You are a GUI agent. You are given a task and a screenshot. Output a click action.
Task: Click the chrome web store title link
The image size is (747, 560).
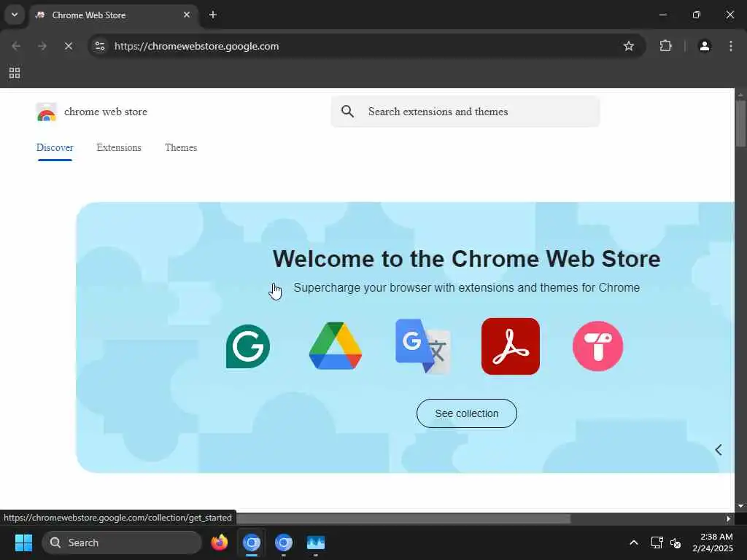tap(106, 112)
